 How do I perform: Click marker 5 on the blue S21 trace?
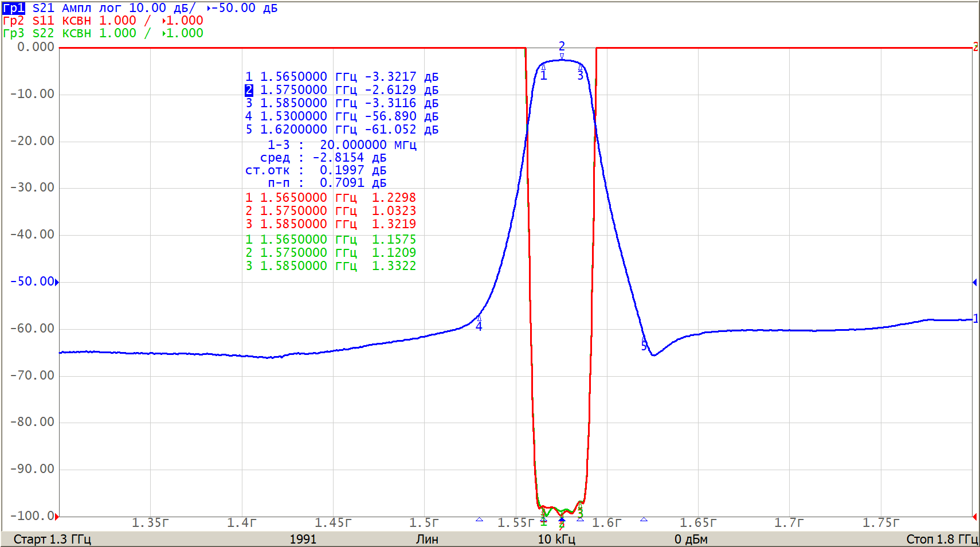[644, 340]
